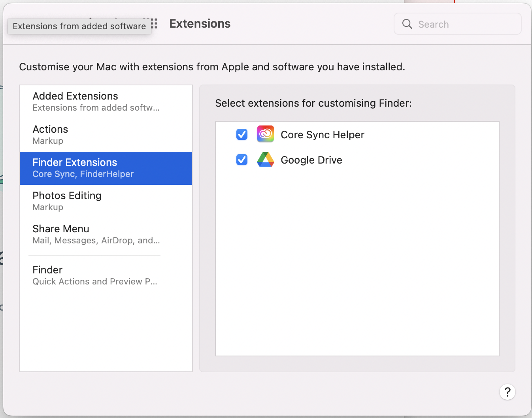Click the show-all grid icon in toolbar
This screenshot has height=418, width=532.
(154, 24)
